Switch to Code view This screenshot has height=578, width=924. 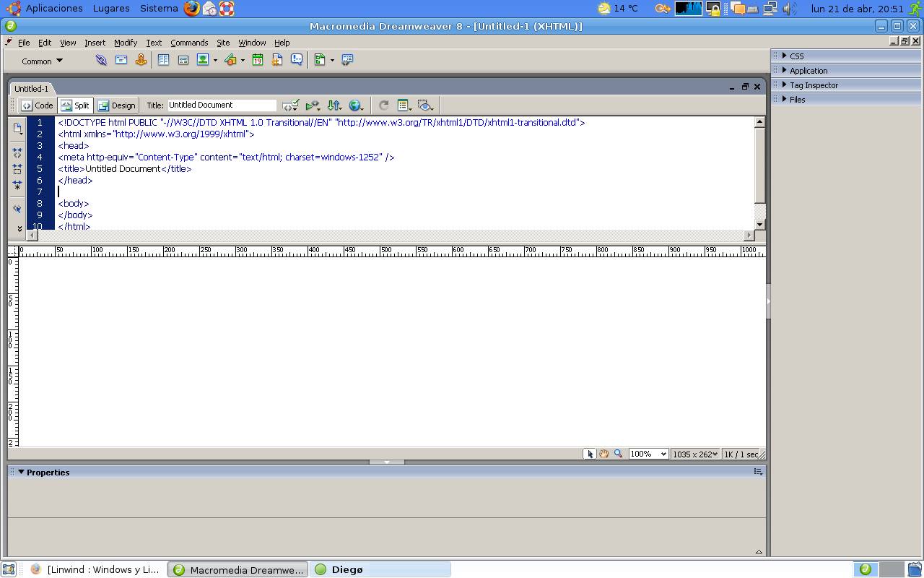point(37,105)
